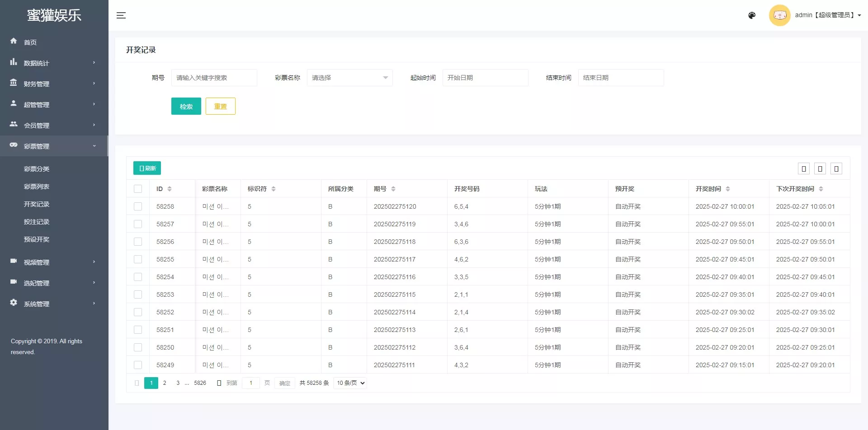Sort table by ID column arrows

[x=170, y=189]
